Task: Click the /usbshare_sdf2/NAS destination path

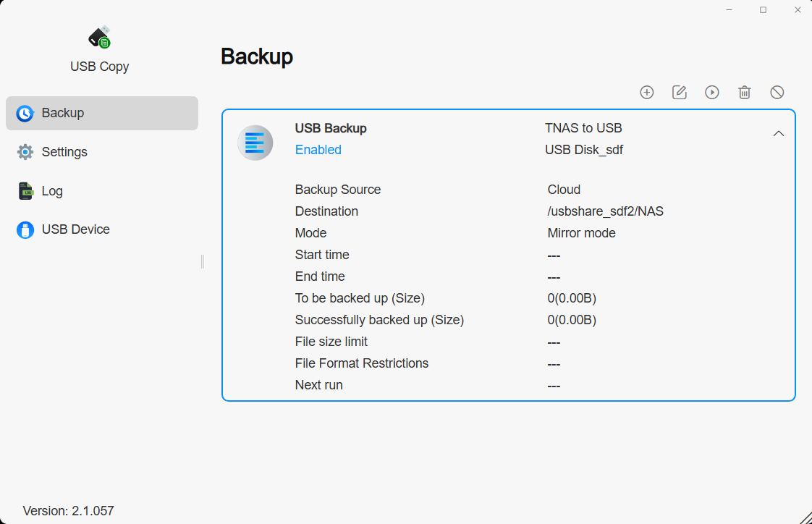Action: (x=605, y=211)
